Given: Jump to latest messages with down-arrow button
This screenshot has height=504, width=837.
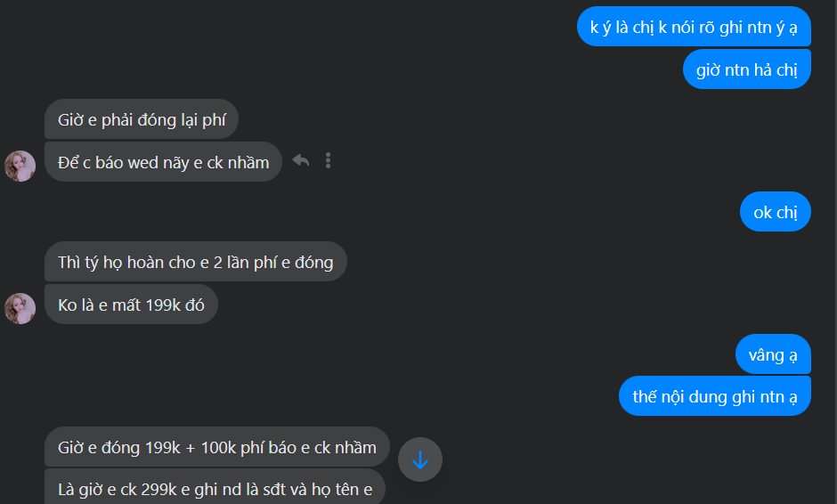Looking at the screenshot, I should coord(420,459).
